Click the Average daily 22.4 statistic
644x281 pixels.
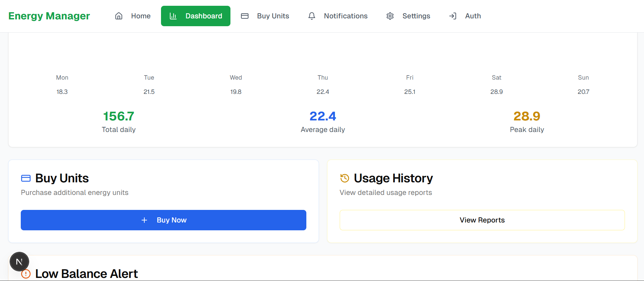coord(323,116)
